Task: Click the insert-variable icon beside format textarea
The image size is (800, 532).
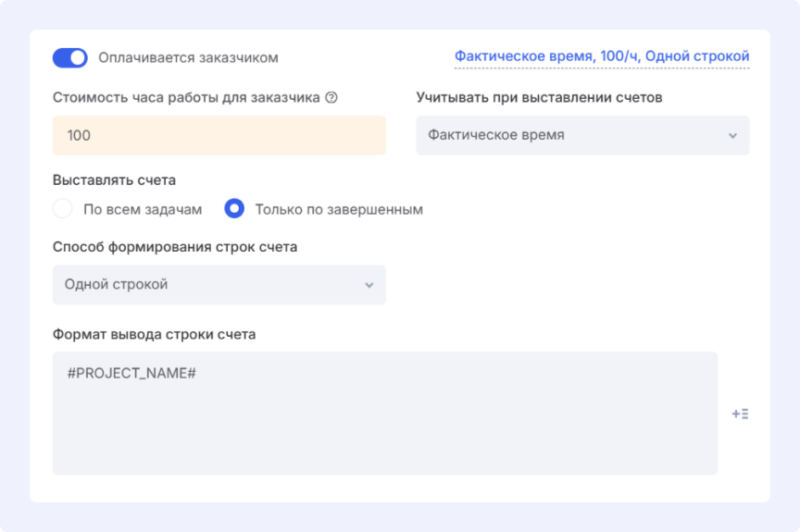Action: point(740,414)
